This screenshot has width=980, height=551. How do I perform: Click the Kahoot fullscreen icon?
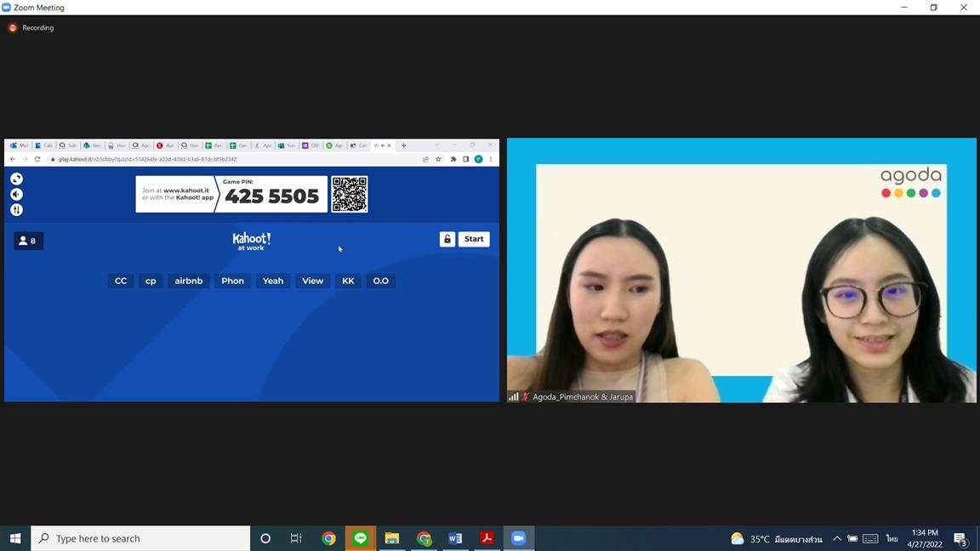[x=16, y=179]
